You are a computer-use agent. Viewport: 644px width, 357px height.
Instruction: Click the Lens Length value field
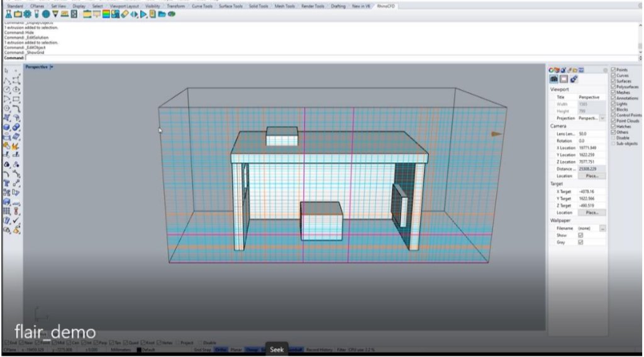point(591,134)
